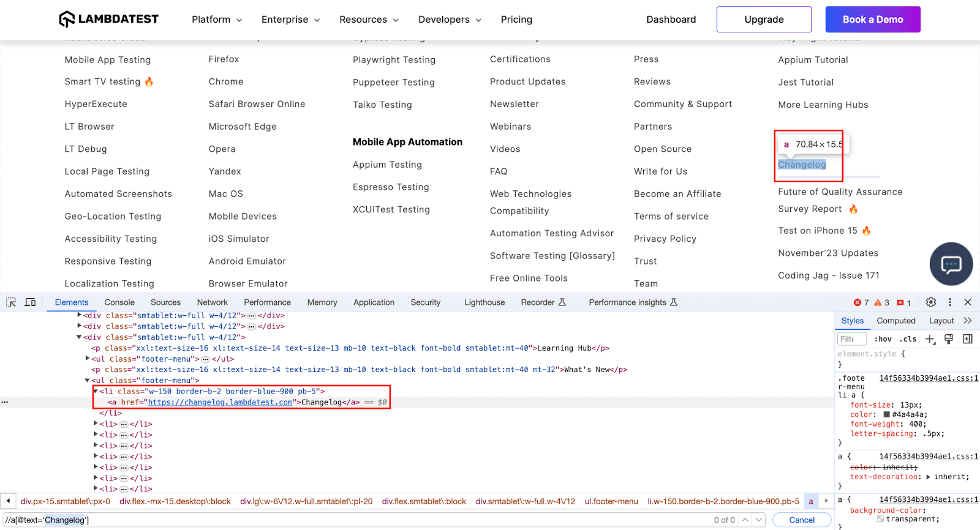This screenshot has width=980, height=530.
Task: Show more style pane tabs chevron
Action: (968, 321)
